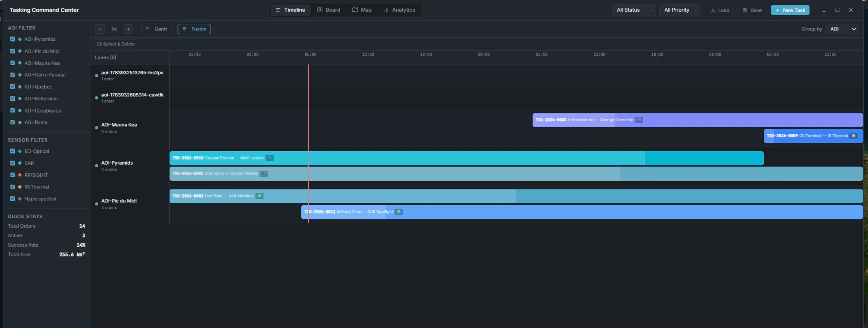This screenshot has height=328, width=868.
Task: Zoom out the timeline with minus button
Action: click(100, 29)
